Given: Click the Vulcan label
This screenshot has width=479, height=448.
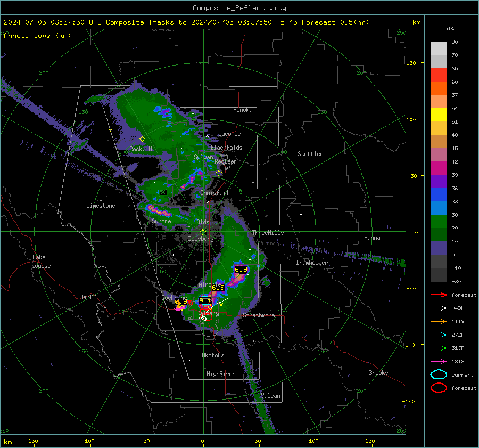Looking at the screenshot, I should (271, 396).
